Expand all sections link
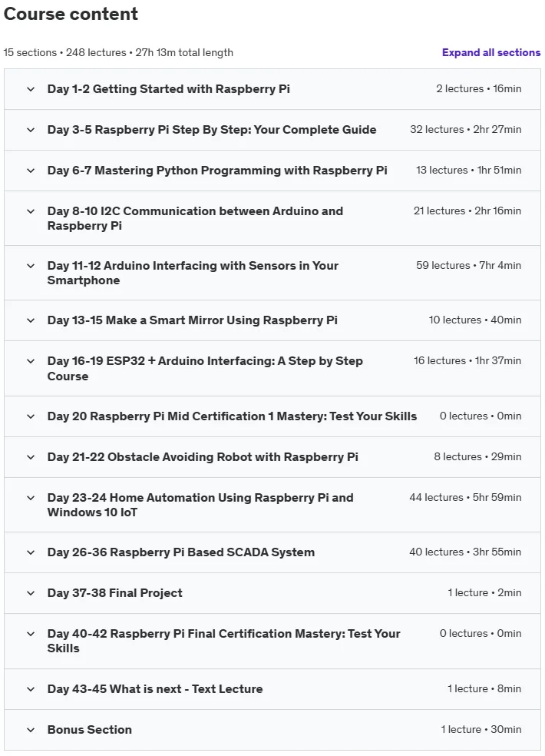This screenshot has width=545, height=756. click(x=491, y=52)
